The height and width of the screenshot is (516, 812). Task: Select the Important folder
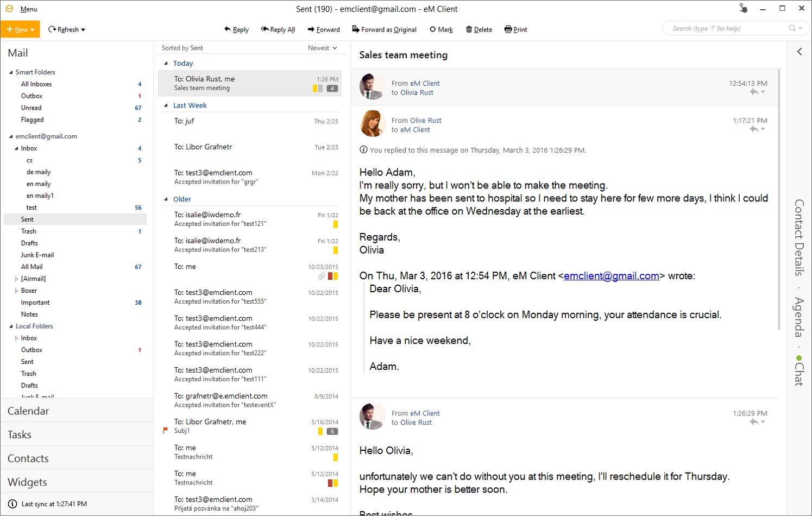click(35, 303)
